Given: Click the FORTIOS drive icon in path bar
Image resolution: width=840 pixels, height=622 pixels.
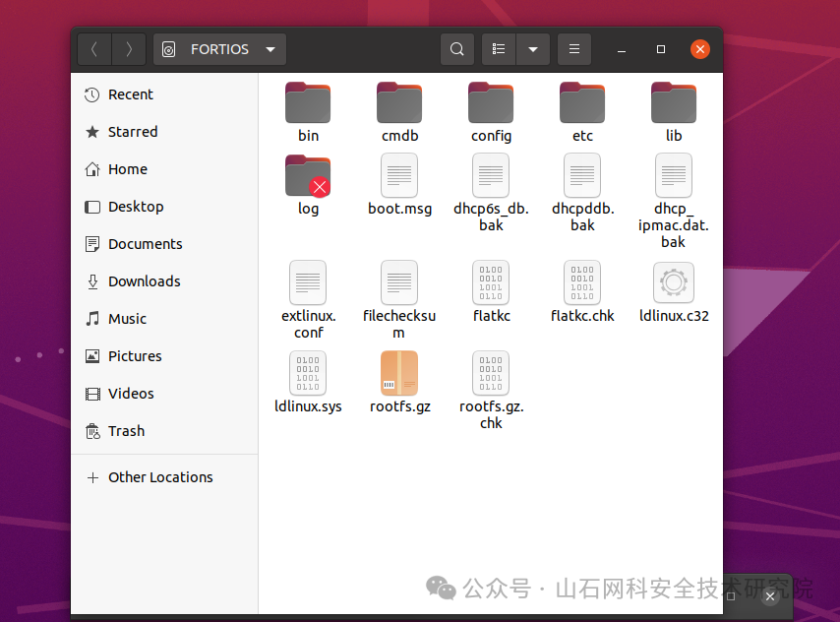Looking at the screenshot, I should coord(169,50).
